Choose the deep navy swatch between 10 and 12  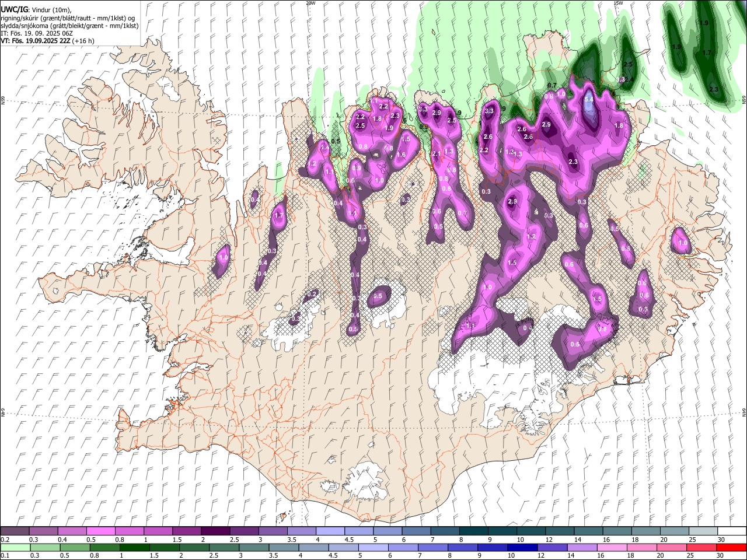tap(523, 548)
